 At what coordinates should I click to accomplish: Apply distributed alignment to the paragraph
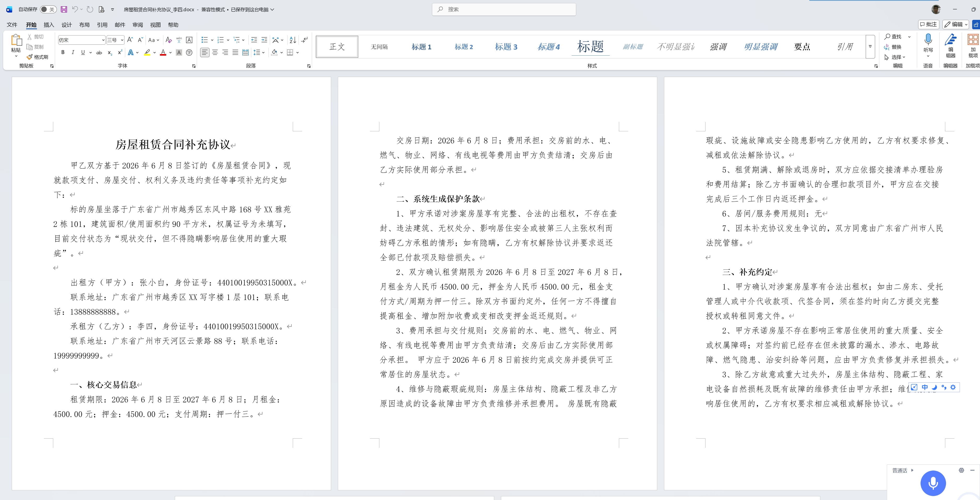point(246,52)
